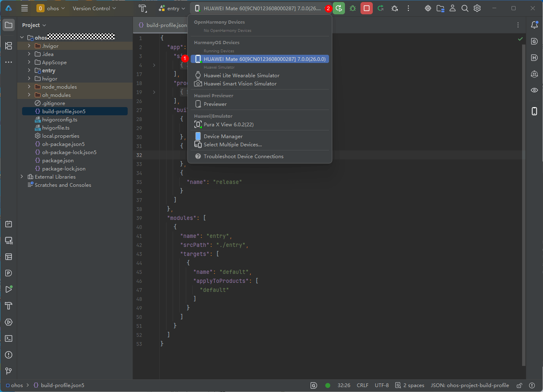Viewport: 543px width, 392px height.
Task: Select Previewer from the device menu
Action: coord(260,104)
